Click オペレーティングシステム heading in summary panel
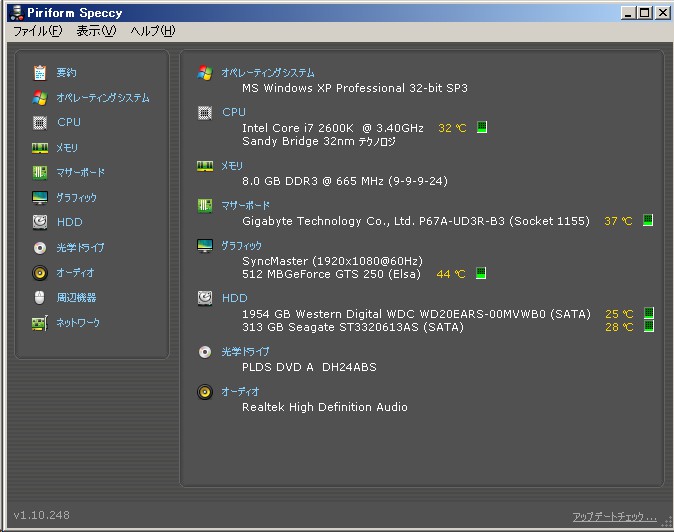674x532 pixels. coord(268,73)
